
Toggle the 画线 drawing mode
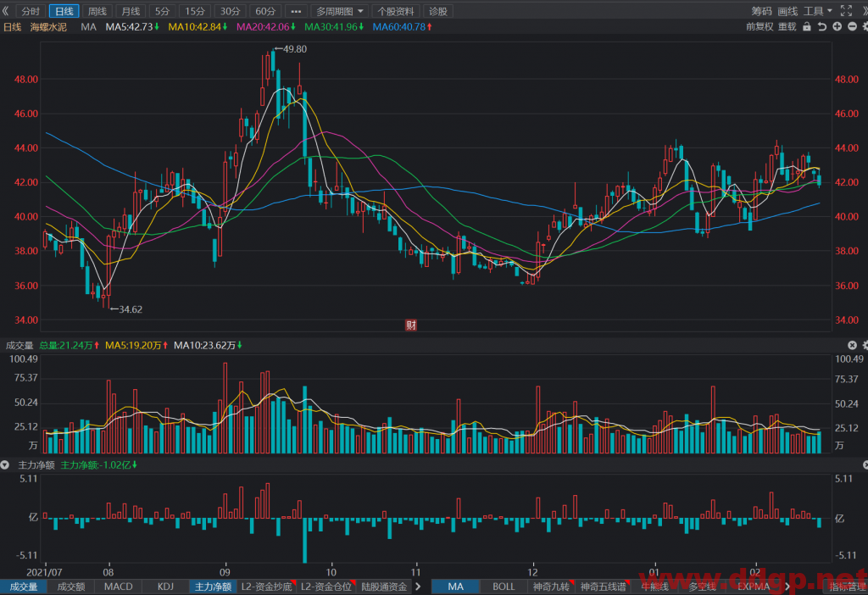pos(787,11)
